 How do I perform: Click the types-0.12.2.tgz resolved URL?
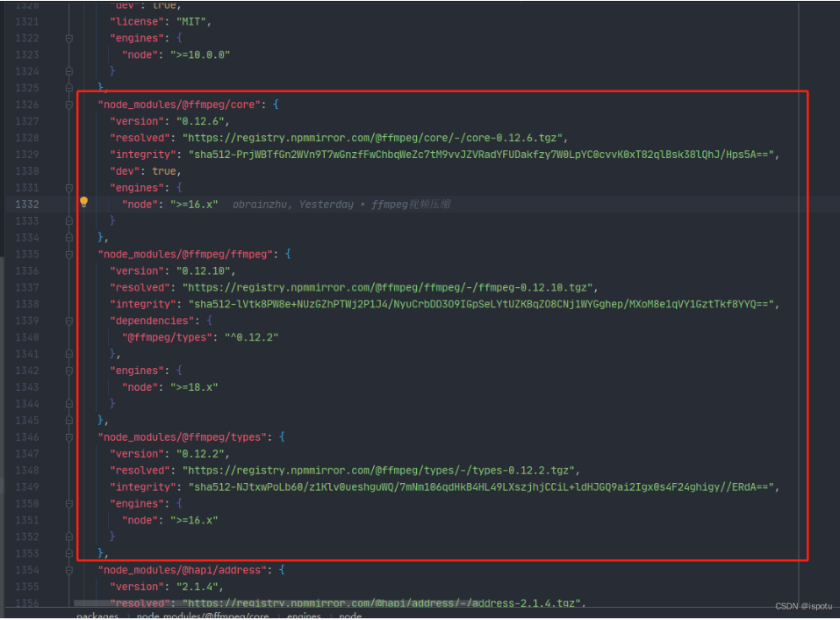pos(378,470)
